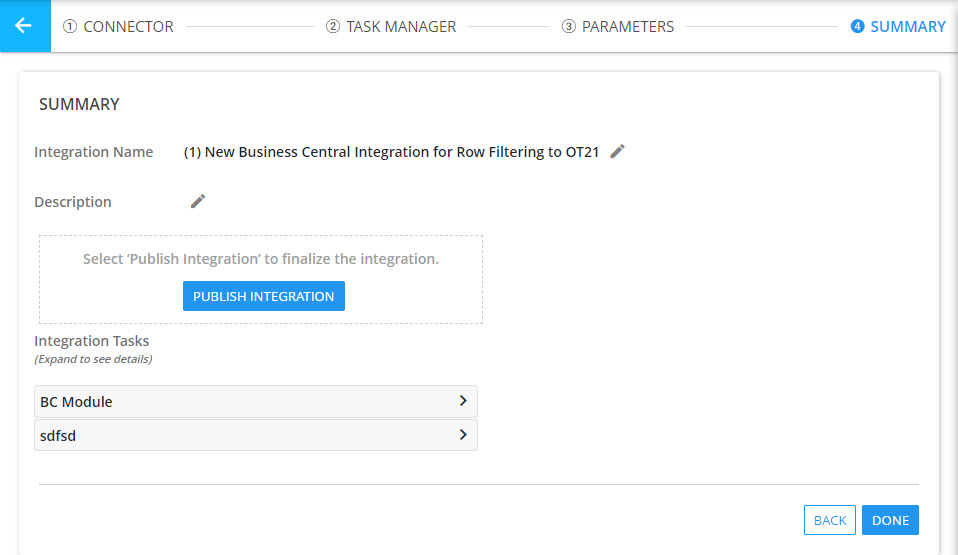The height and width of the screenshot is (555, 958).
Task: Select the Summary step label
Action: coord(907,27)
